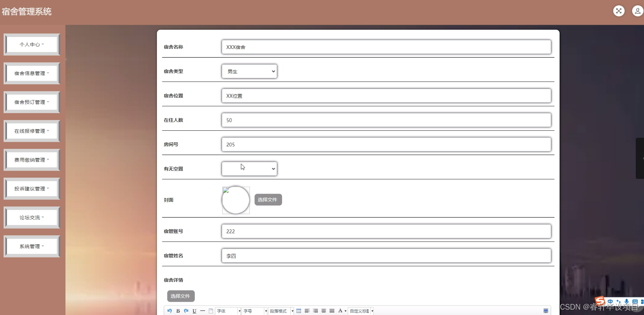Toggle Chinese/English input on the Sogou bar
Image resolution: width=644 pixels, height=315 pixels.
click(611, 301)
